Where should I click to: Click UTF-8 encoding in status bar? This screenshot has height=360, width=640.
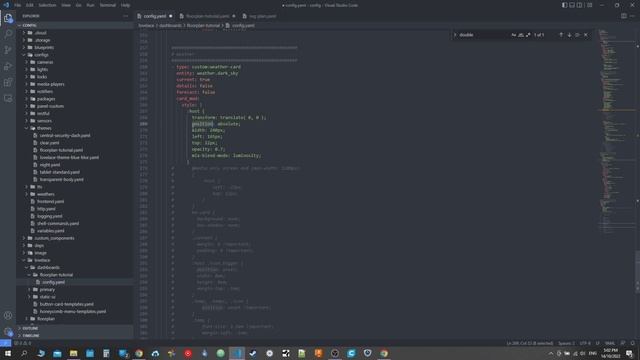[x=585, y=343]
